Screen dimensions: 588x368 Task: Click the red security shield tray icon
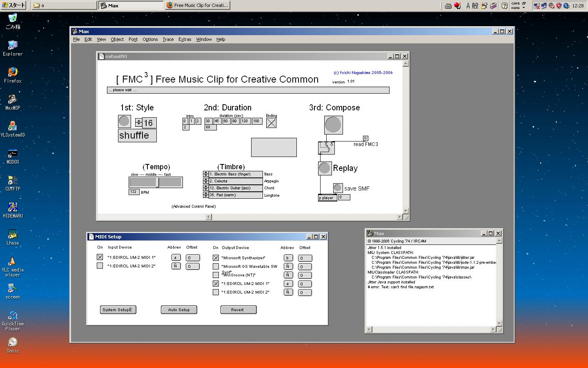pyautogui.click(x=559, y=6)
